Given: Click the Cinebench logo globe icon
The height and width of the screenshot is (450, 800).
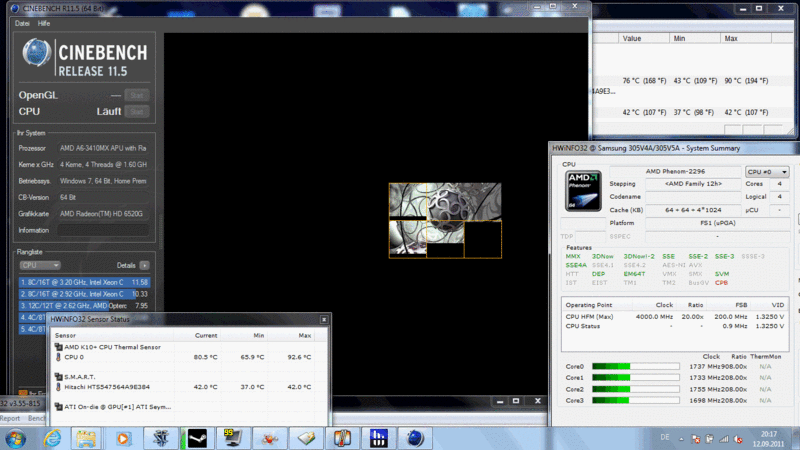Looking at the screenshot, I should 36,54.
